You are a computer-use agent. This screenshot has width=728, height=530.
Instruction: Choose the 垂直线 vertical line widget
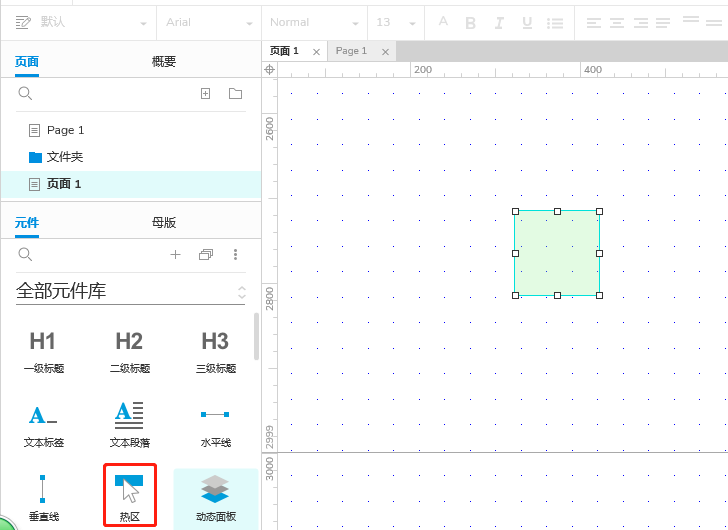(43, 498)
